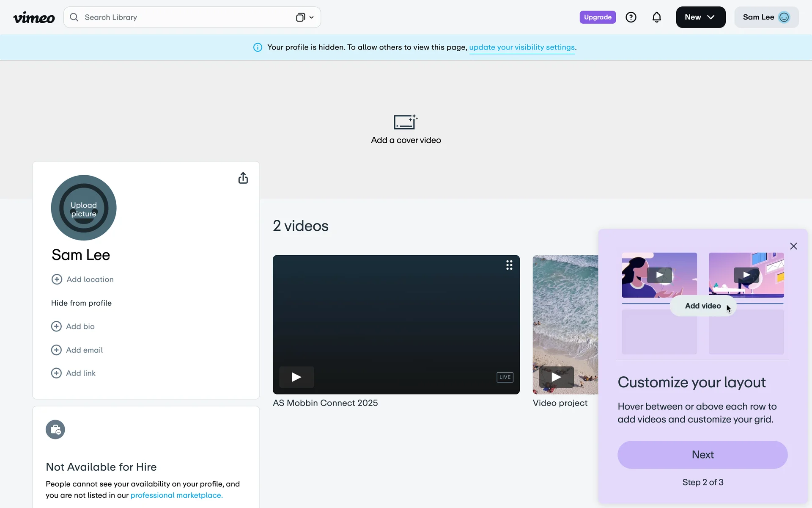
Task: Click Hide from profile option
Action: click(81, 303)
